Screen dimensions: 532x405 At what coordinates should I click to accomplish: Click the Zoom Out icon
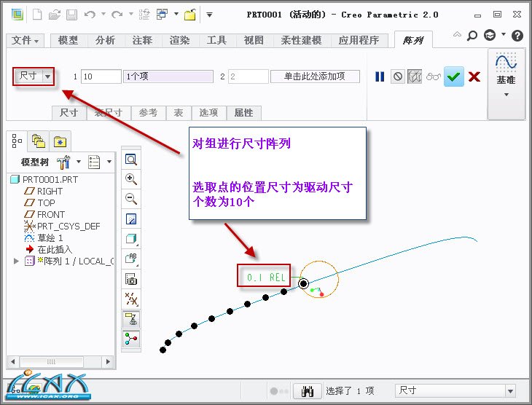[131, 199]
